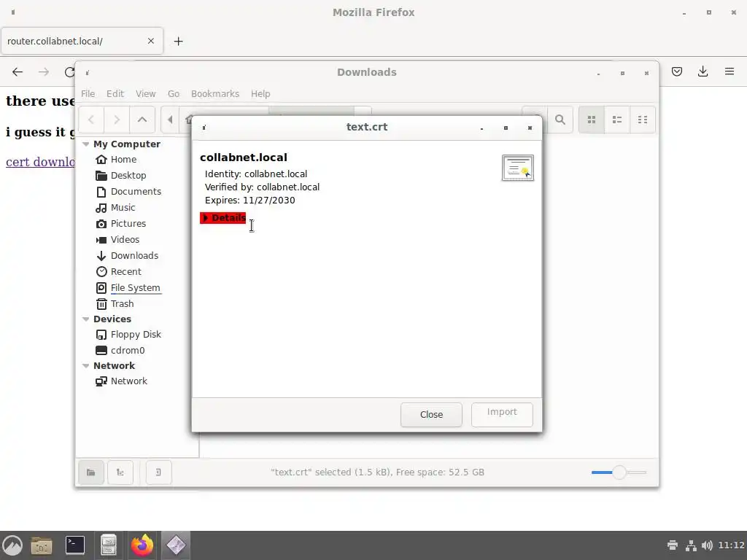Open Home in the sidebar
Viewport: 747px width, 560px height.
pos(123,160)
